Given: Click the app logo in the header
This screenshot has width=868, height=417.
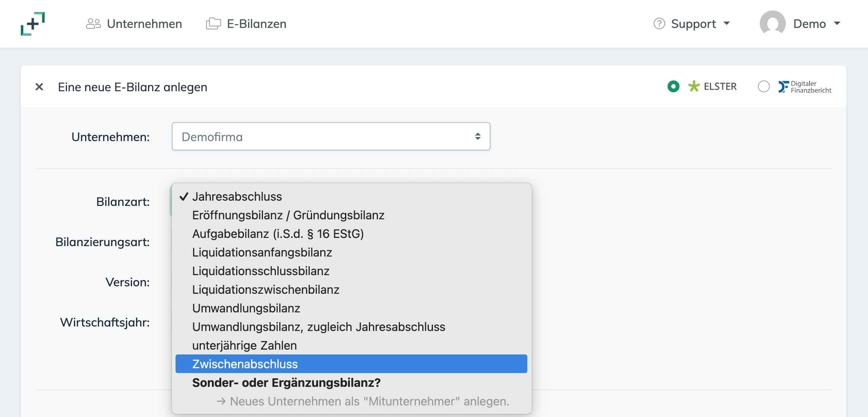Looking at the screenshot, I should (33, 24).
